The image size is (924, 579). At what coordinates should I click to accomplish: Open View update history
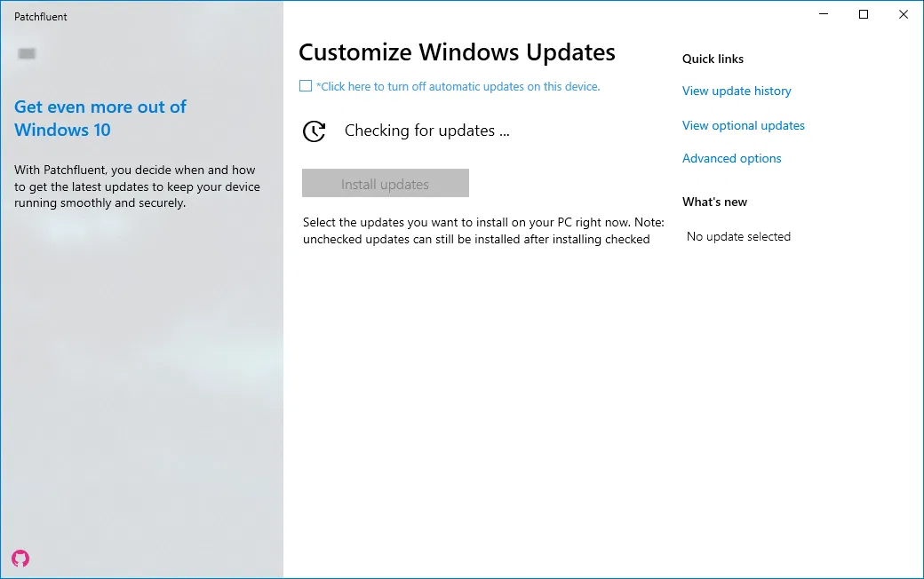pos(737,91)
